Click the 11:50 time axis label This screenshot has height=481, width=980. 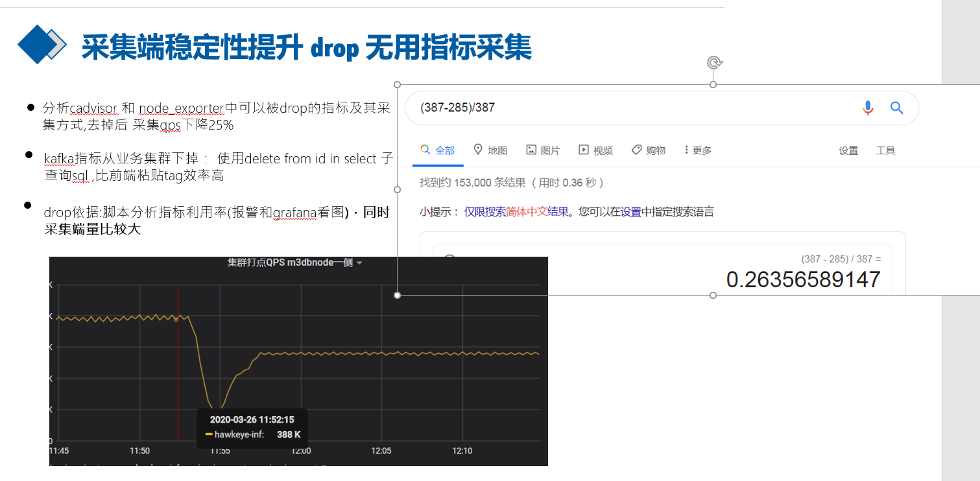coord(139,451)
